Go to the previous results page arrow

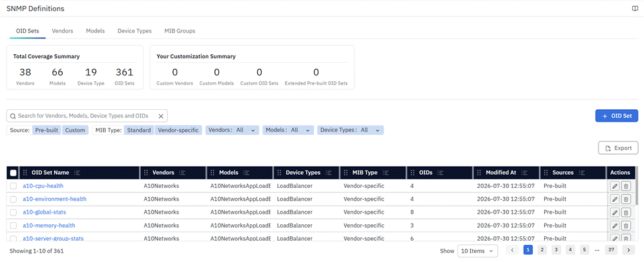click(512, 249)
